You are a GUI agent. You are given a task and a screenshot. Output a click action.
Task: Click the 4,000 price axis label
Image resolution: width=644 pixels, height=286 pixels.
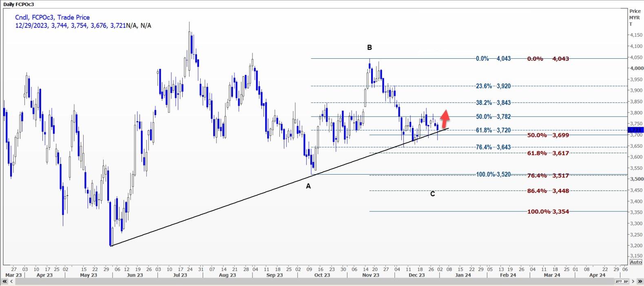tap(636, 68)
